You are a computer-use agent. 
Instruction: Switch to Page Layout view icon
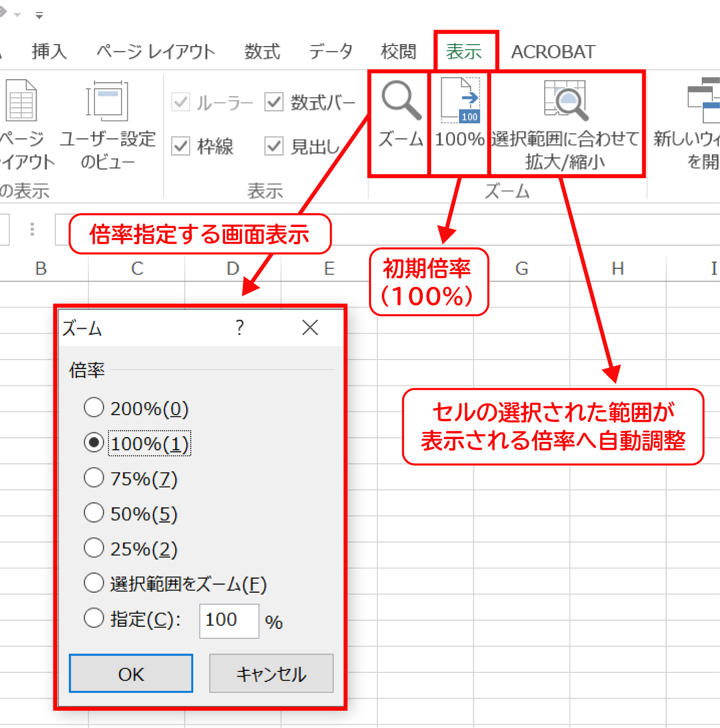tap(21, 101)
